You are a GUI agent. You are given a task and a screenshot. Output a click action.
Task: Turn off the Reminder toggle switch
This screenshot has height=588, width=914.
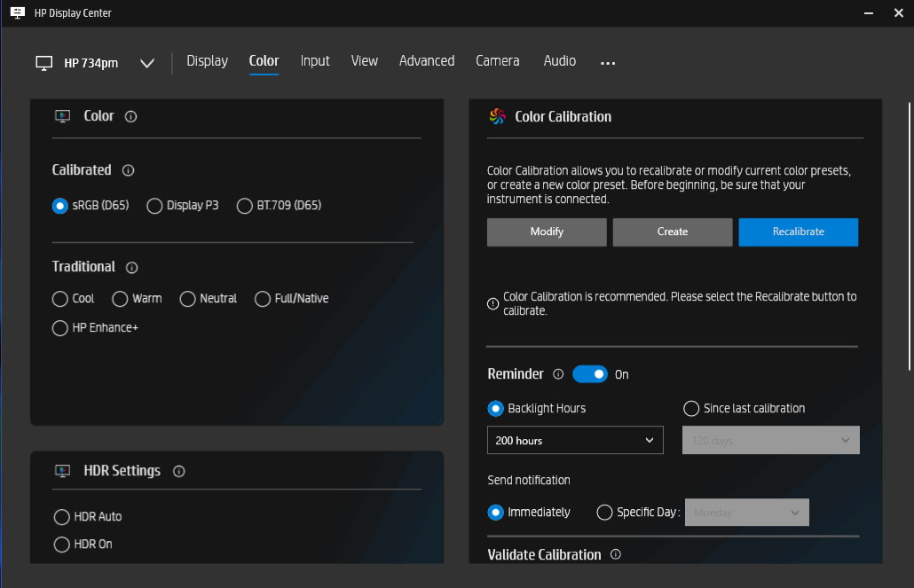[590, 374]
